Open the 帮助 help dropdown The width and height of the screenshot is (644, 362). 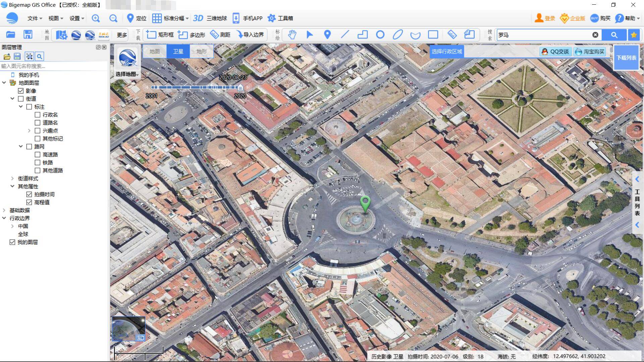[x=628, y=18]
